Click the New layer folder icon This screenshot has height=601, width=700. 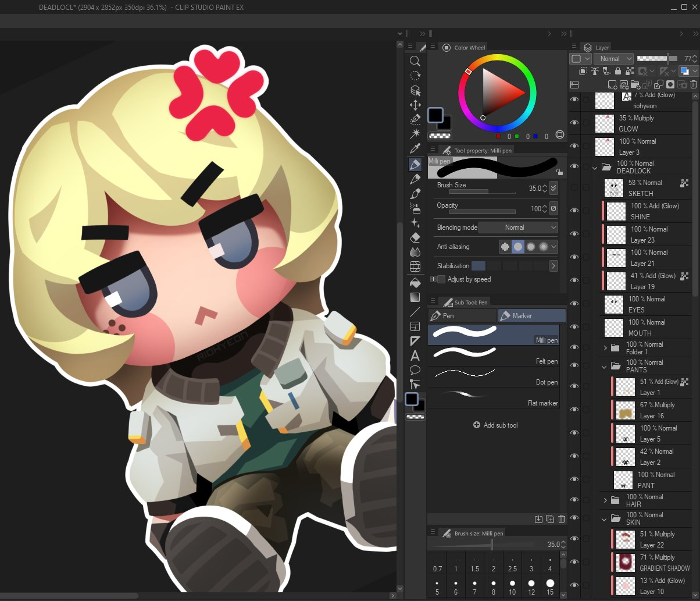point(635,84)
